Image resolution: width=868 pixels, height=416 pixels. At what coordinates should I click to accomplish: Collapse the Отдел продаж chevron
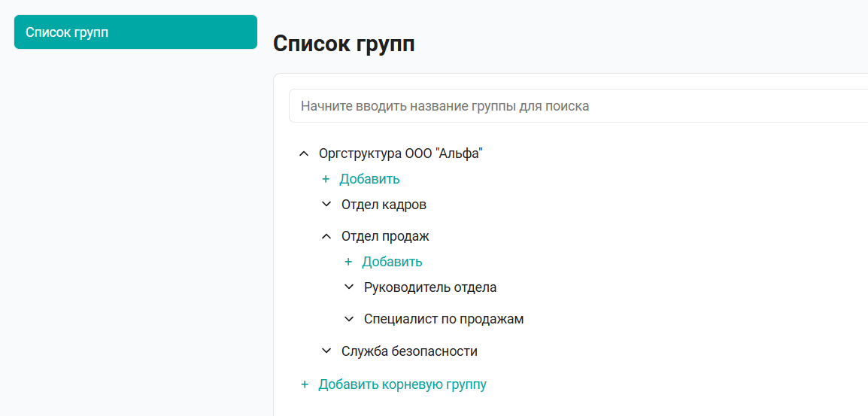[326, 236]
